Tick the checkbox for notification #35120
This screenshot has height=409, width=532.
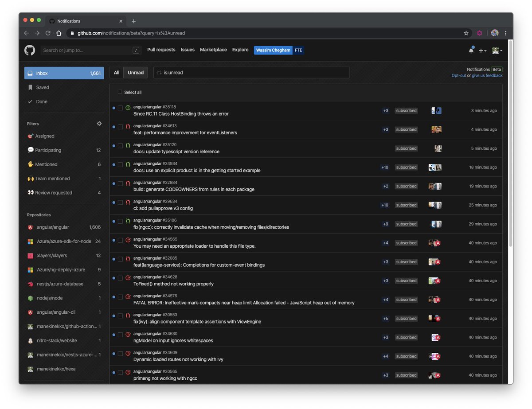(x=120, y=146)
